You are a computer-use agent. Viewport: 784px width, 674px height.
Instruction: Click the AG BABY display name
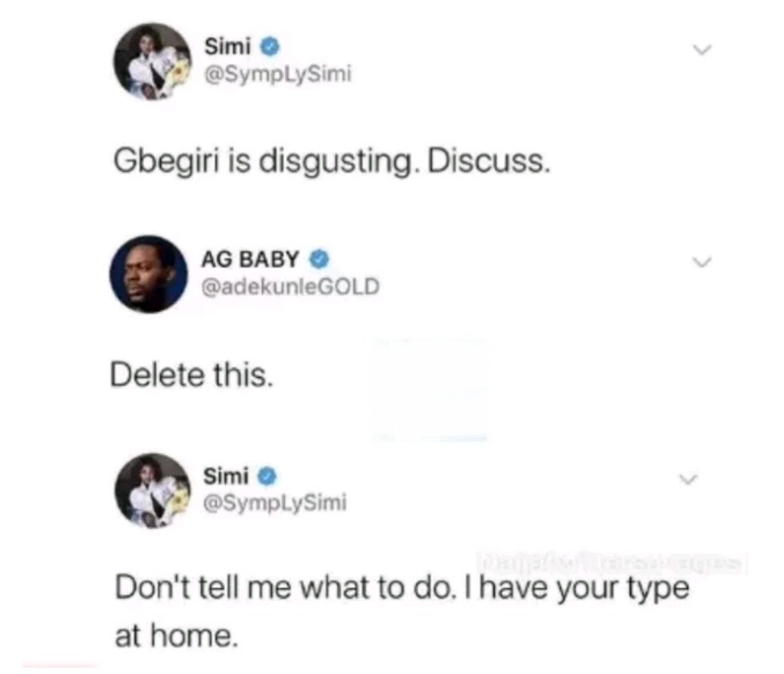coord(250,259)
